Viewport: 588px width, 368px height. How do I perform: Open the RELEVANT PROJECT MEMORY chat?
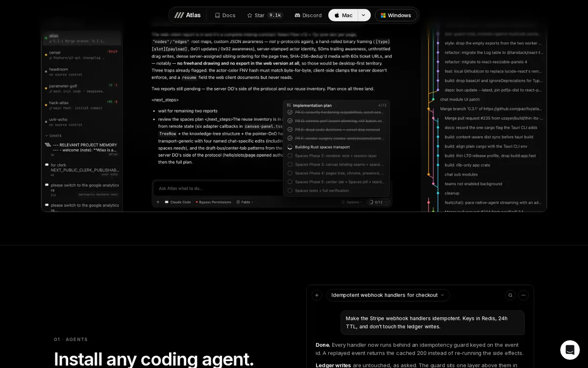[81, 149]
